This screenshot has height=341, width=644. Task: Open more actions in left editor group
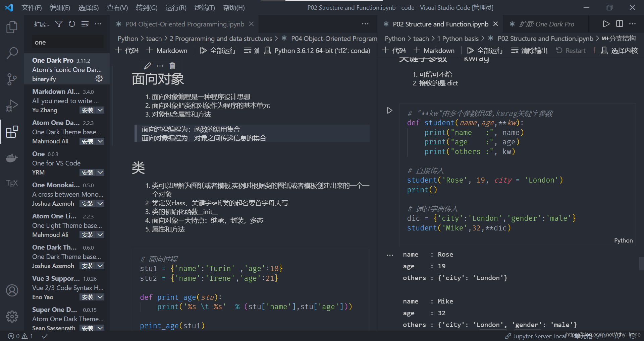click(x=365, y=24)
